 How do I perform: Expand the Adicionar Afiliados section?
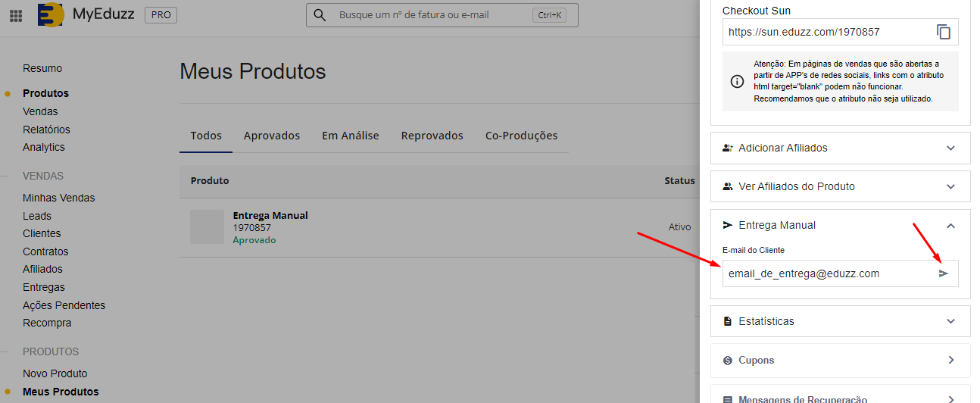(950, 148)
